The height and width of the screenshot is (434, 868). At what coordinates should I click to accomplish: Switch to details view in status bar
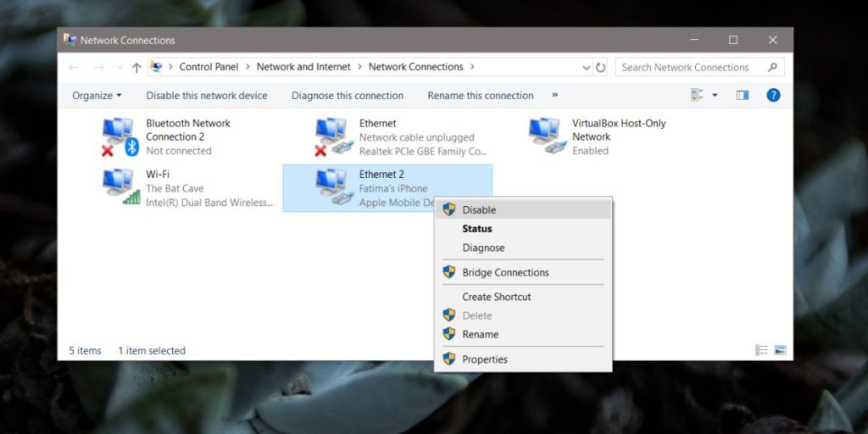(761, 350)
